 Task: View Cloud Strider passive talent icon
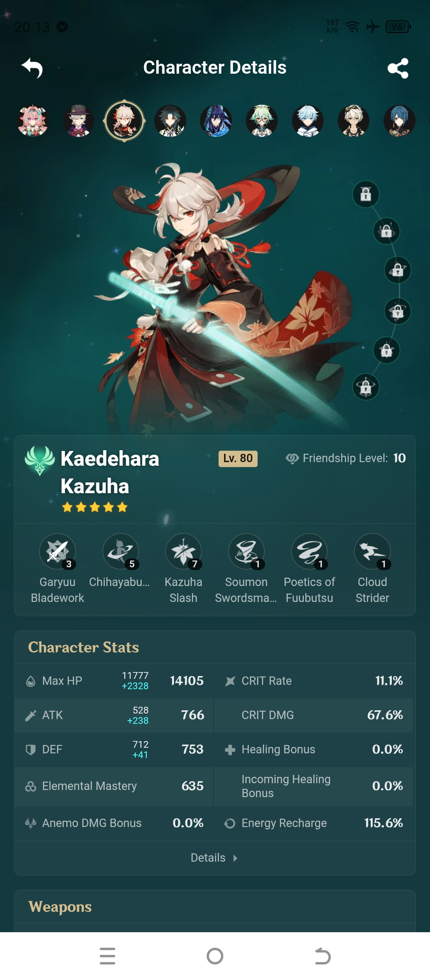372,551
